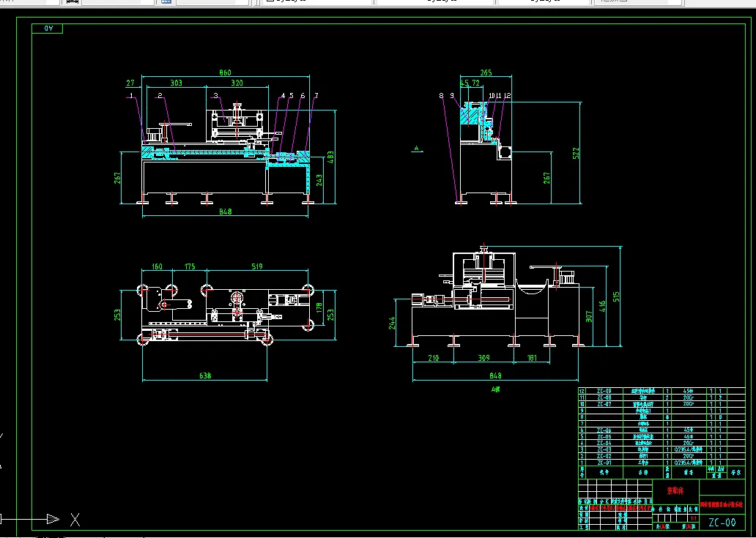Select the 515 height dimension in view A
Image resolution: width=756 pixels, height=538 pixels.
pyautogui.click(x=615, y=296)
